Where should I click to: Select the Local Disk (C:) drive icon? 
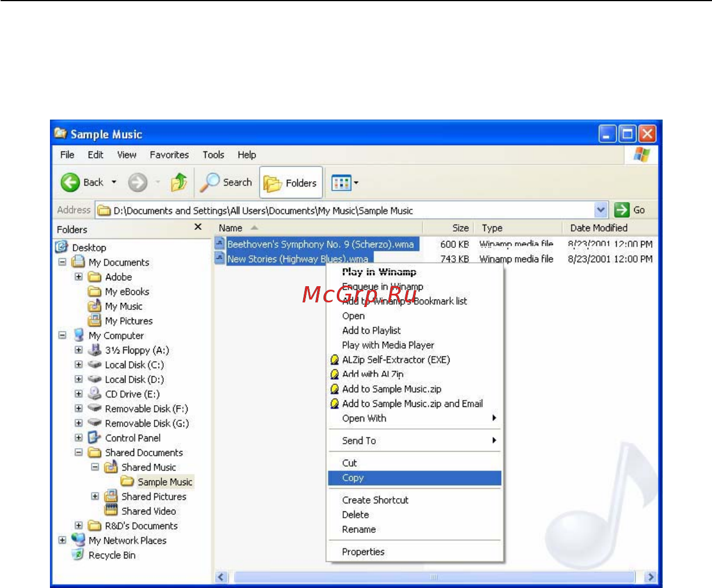coord(94,365)
